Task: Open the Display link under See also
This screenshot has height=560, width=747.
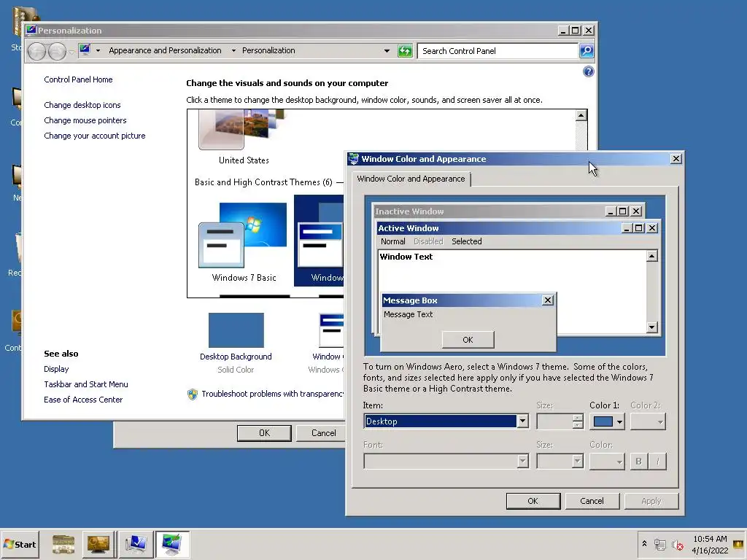Action: coord(56,369)
